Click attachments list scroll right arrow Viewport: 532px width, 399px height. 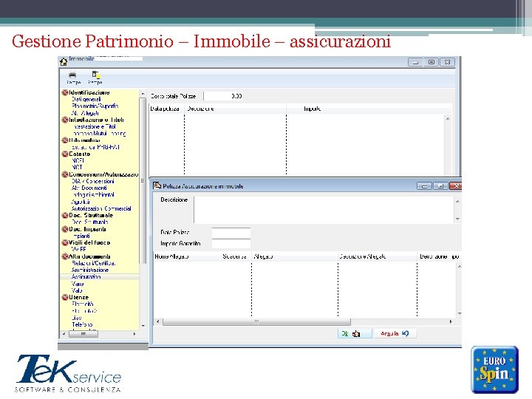pyautogui.click(x=451, y=321)
